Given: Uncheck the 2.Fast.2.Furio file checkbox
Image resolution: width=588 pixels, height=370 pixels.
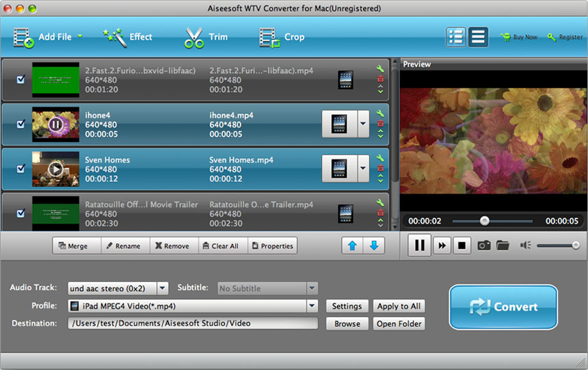Looking at the screenshot, I should click(21, 79).
